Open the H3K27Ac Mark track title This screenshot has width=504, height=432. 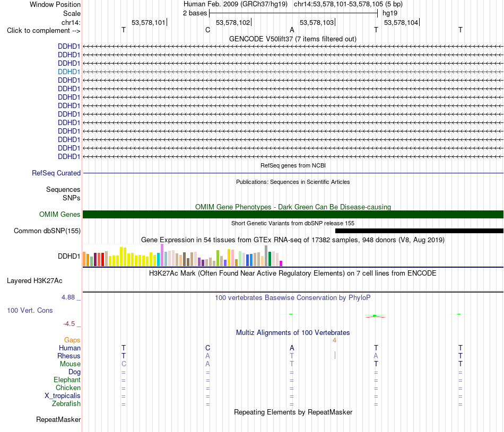[293, 274]
